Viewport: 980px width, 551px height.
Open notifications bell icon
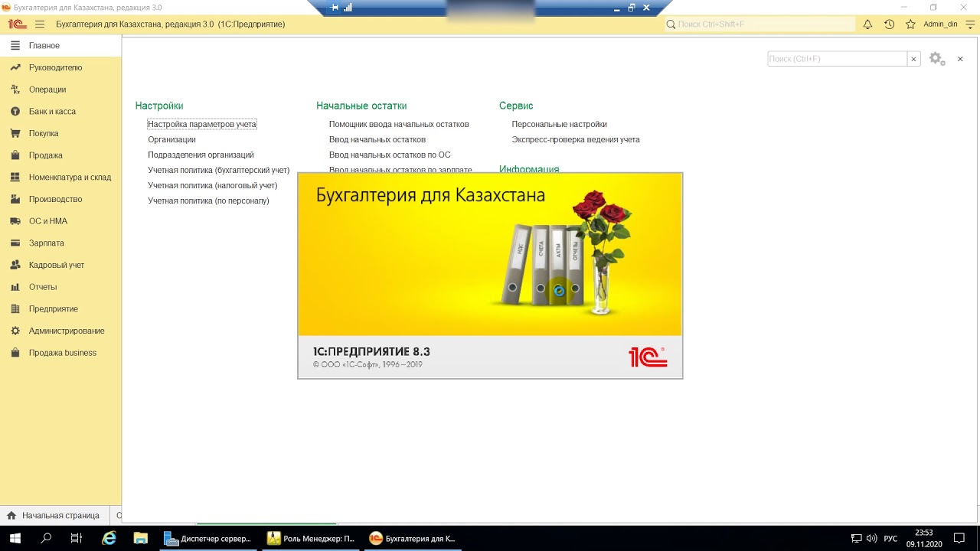click(867, 24)
